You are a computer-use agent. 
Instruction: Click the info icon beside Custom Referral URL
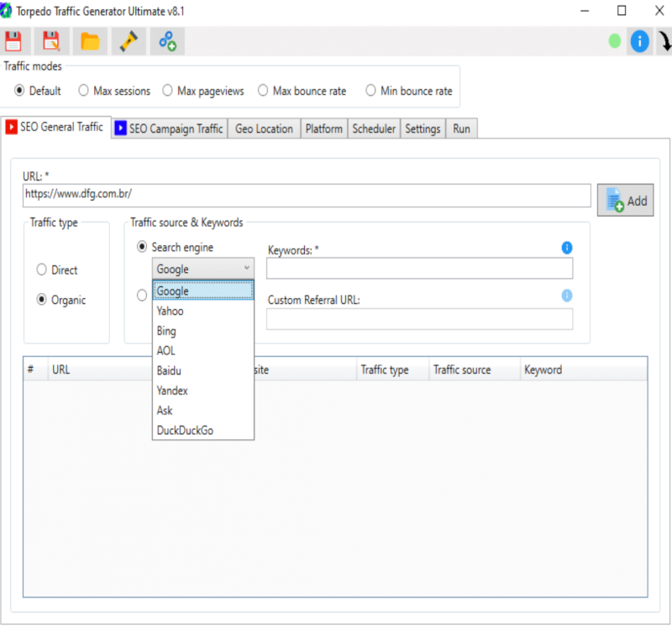(x=567, y=296)
